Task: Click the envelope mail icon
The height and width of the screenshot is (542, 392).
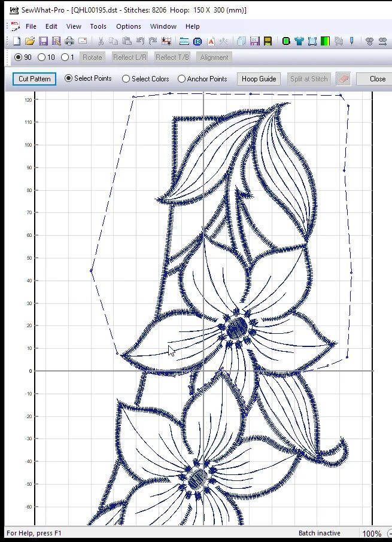Action: click(x=83, y=41)
